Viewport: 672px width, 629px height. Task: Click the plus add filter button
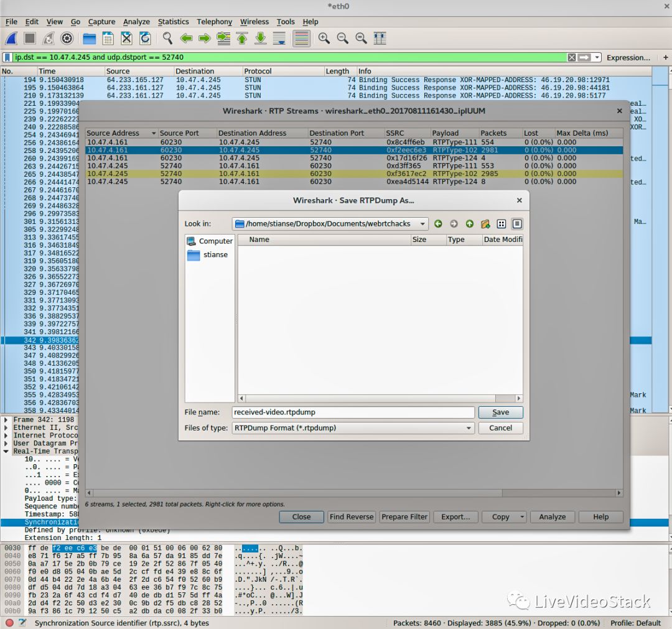666,57
